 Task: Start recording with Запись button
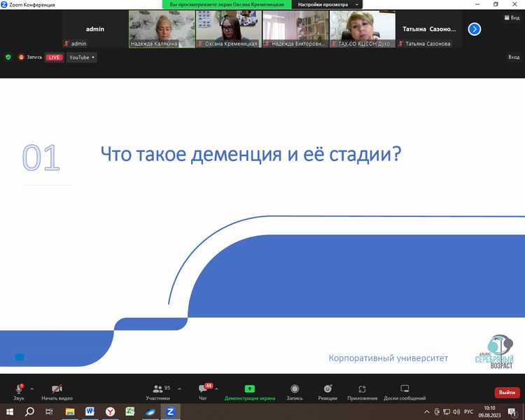[x=295, y=391]
